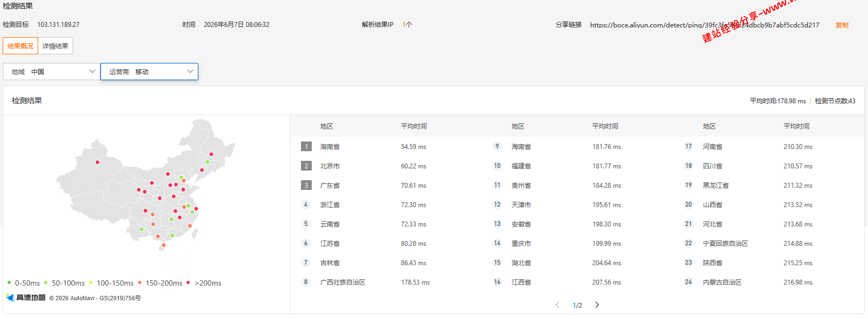Select the 海南省 row
This screenshot has height=319, width=868.
(577, 146)
